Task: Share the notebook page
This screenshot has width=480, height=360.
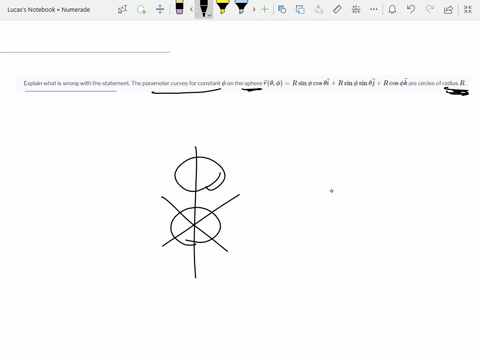Action: pos(449,9)
